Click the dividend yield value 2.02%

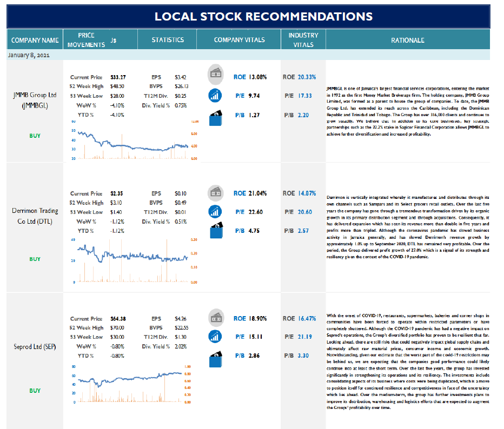click(x=181, y=346)
